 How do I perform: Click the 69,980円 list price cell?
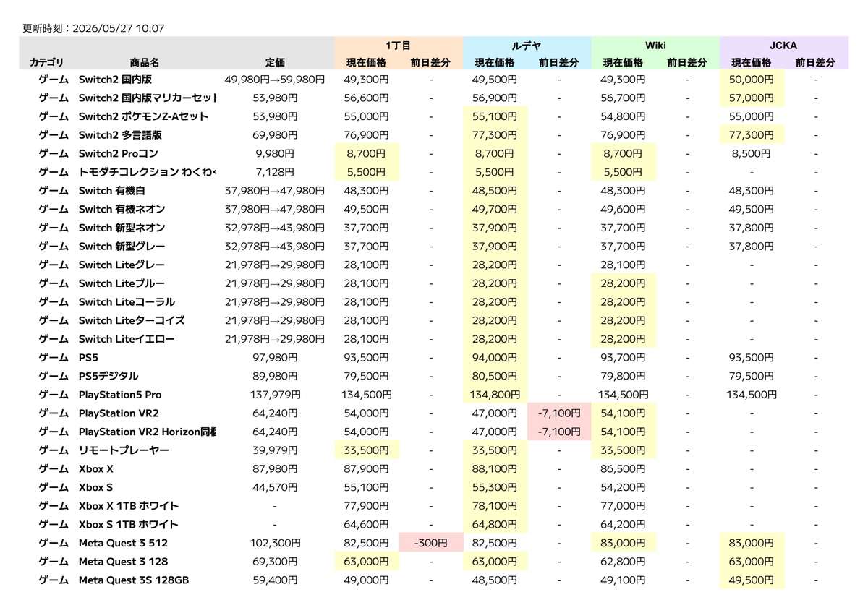(275, 135)
